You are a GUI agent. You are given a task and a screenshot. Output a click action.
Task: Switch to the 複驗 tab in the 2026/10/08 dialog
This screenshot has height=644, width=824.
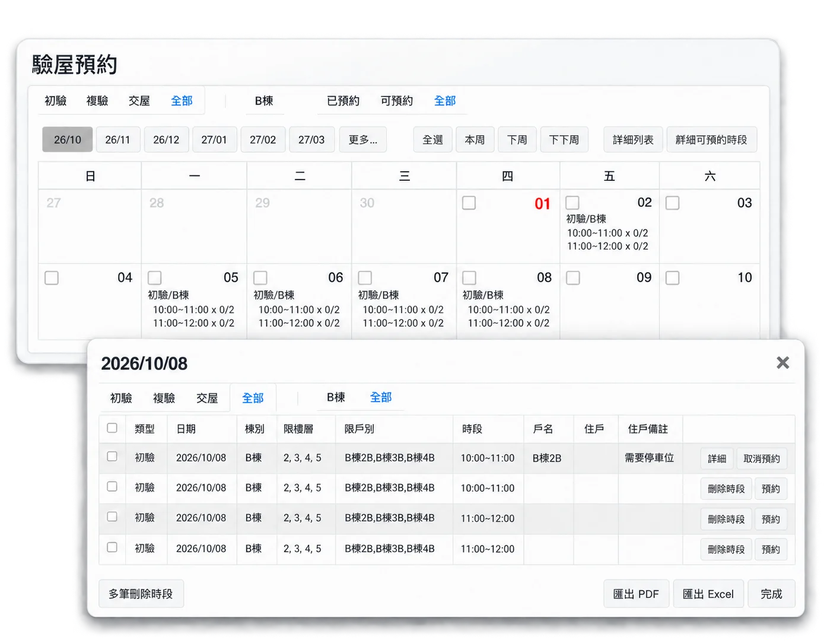(x=164, y=398)
